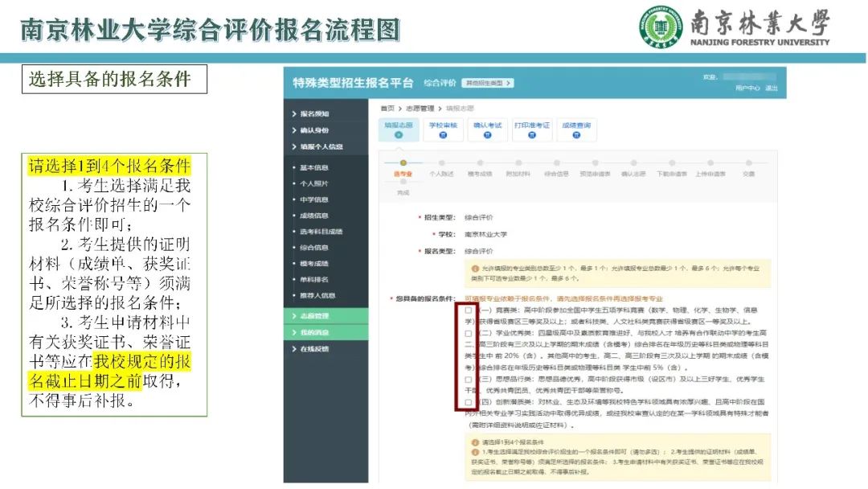Image resolution: width=868 pixels, height=489 pixels.
Task: Click the Nanjing Forestry University logo
Action: [662, 30]
